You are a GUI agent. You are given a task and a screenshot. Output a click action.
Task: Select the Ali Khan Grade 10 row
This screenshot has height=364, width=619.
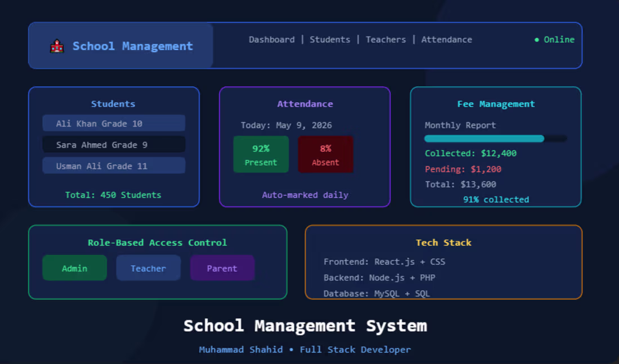114,123
